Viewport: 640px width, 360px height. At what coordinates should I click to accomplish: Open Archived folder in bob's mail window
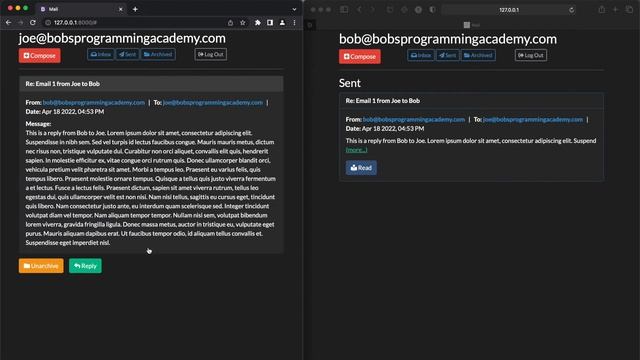[x=478, y=55]
